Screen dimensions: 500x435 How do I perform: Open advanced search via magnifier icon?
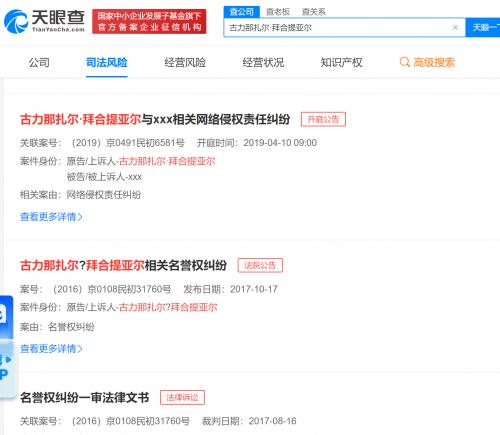click(x=404, y=62)
